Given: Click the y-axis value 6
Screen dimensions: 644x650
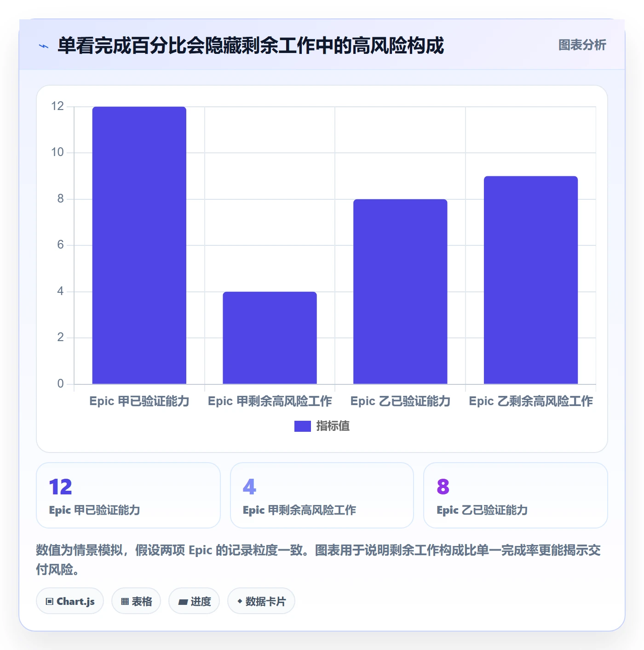Looking at the screenshot, I should [60, 245].
